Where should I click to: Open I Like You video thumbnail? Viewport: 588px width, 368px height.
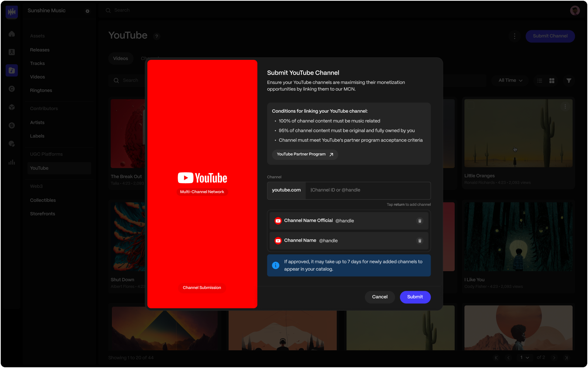coord(518,237)
